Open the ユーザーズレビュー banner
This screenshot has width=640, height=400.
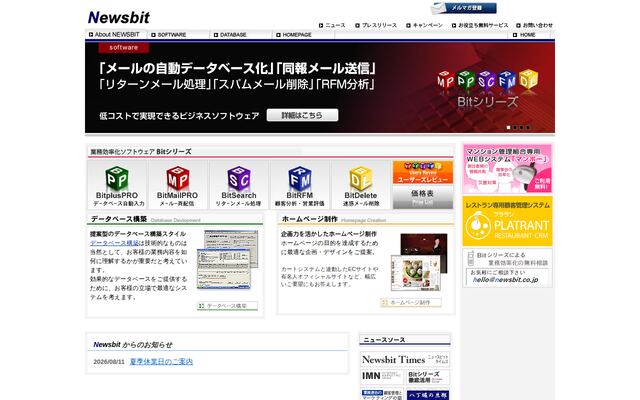click(423, 172)
